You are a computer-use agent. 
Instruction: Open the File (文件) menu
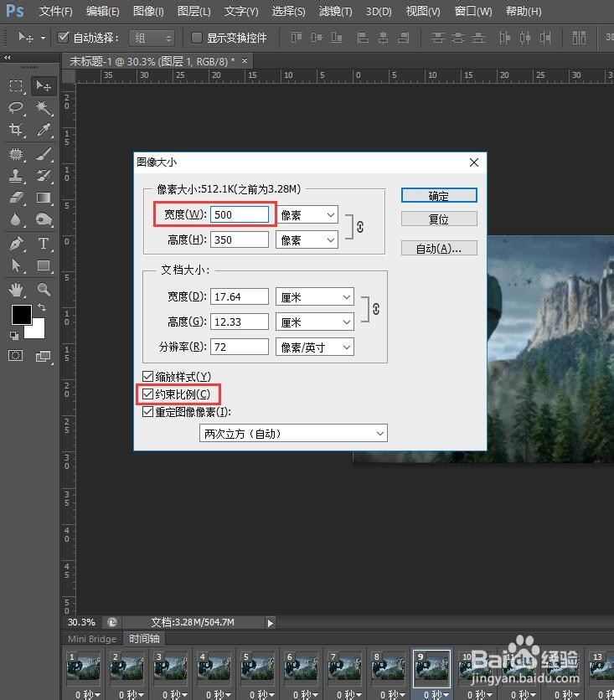pyautogui.click(x=56, y=11)
